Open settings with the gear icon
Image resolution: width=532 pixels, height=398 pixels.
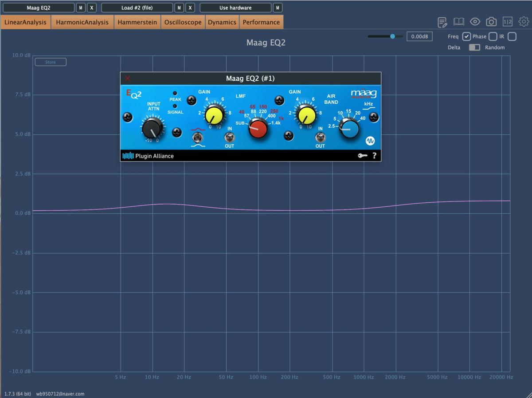coord(524,21)
